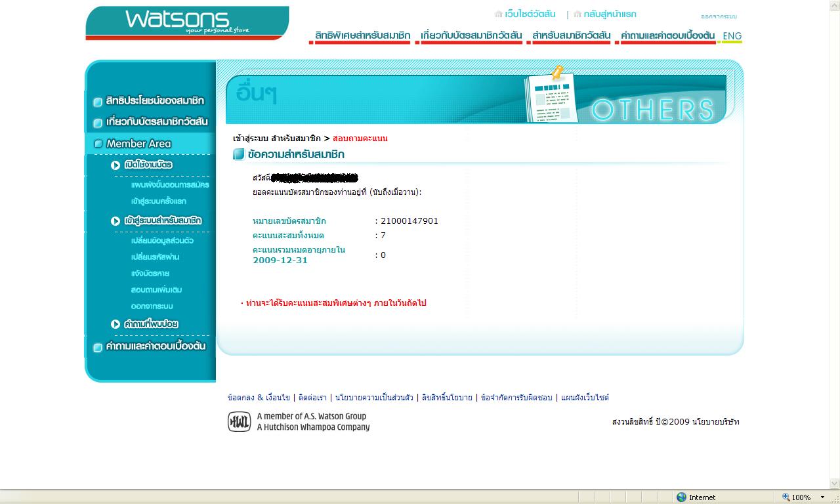Open footer link ลิขสิทธิ์นโยบาย
840x504 pixels.
(447, 398)
